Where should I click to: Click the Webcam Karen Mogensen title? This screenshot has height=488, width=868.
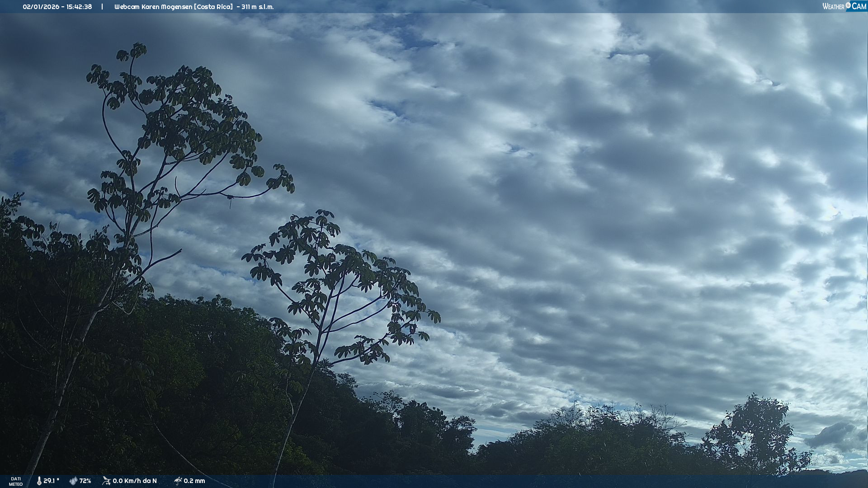click(153, 7)
